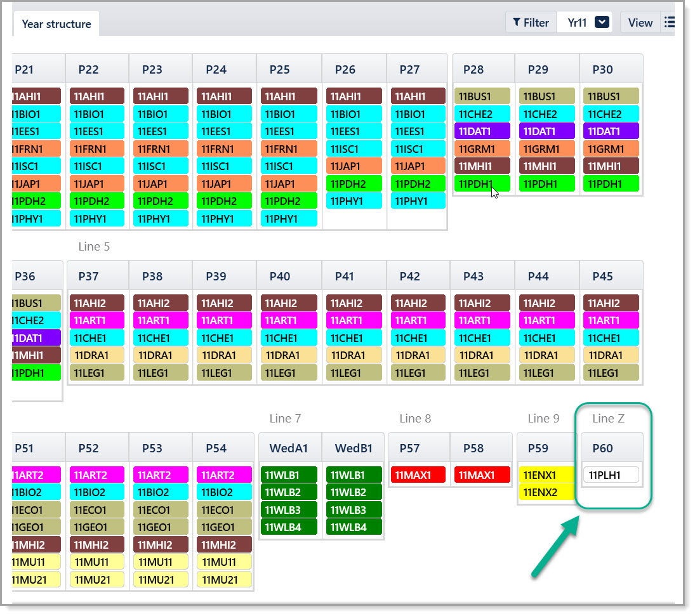Click 11ENX2 class in column P59

[x=547, y=492]
